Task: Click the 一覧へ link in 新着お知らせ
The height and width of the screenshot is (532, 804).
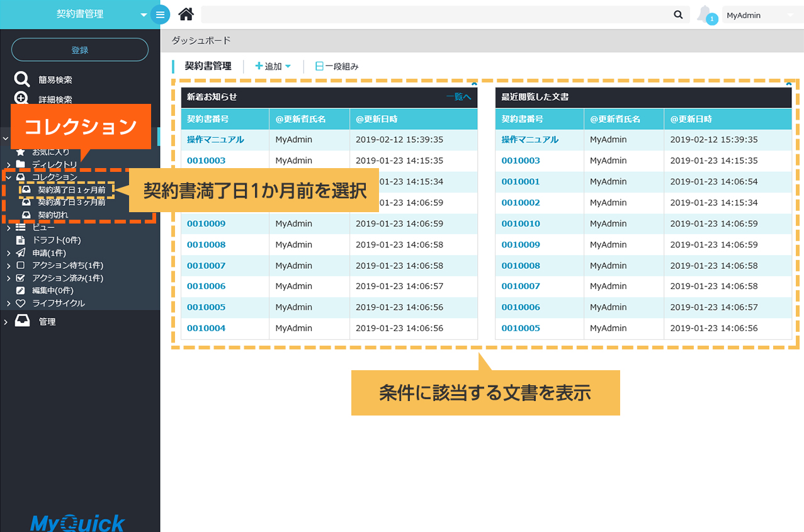Action: [x=458, y=97]
